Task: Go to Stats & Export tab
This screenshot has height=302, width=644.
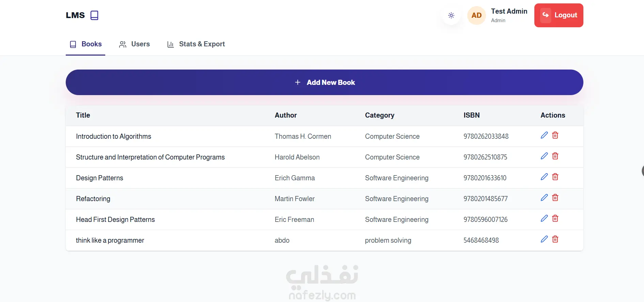Action: (x=196, y=44)
